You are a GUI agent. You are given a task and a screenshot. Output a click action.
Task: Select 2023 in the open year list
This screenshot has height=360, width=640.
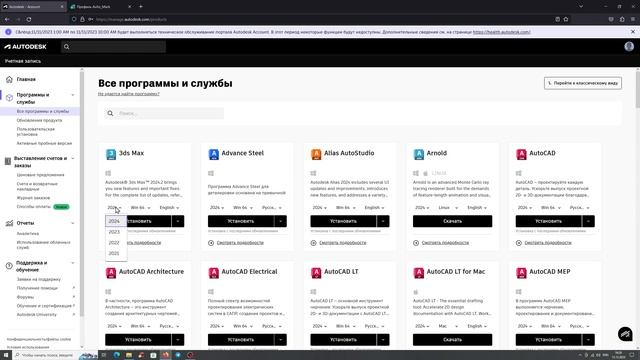pyautogui.click(x=116, y=232)
